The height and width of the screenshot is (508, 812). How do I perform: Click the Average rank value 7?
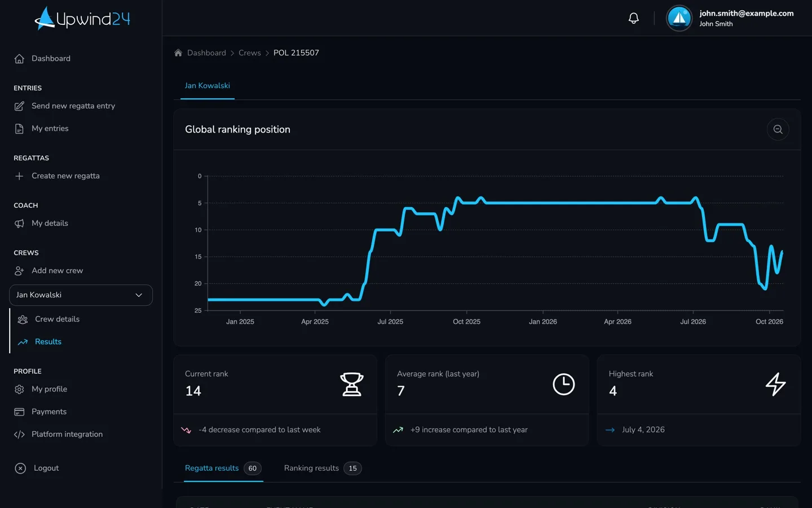pyautogui.click(x=401, y=391)
